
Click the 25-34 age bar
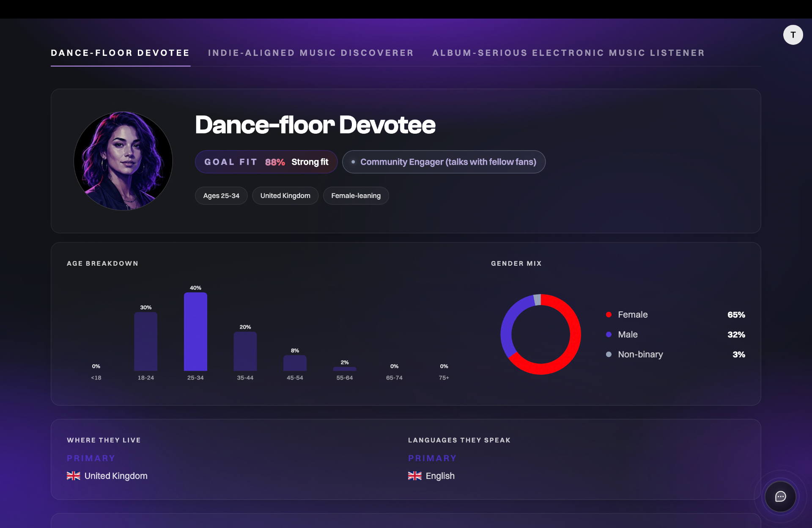click(195, 332)
